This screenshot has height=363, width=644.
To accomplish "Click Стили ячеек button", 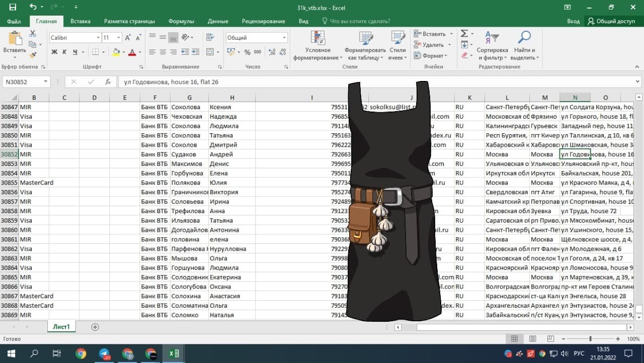I will 397,45.
